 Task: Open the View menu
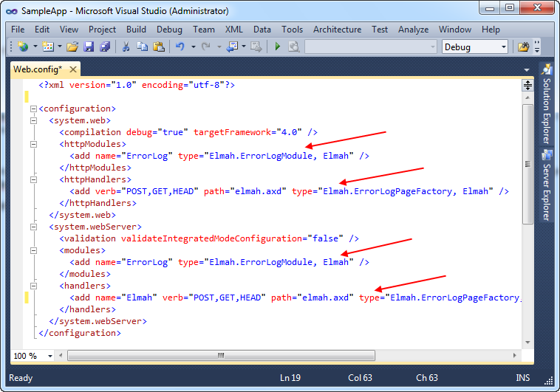tap(69, 30)
